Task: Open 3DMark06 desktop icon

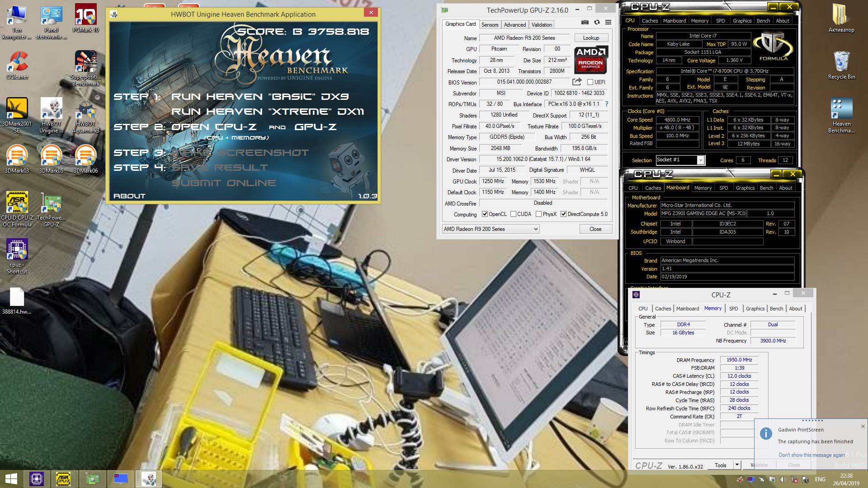Action: coord(85,160)
